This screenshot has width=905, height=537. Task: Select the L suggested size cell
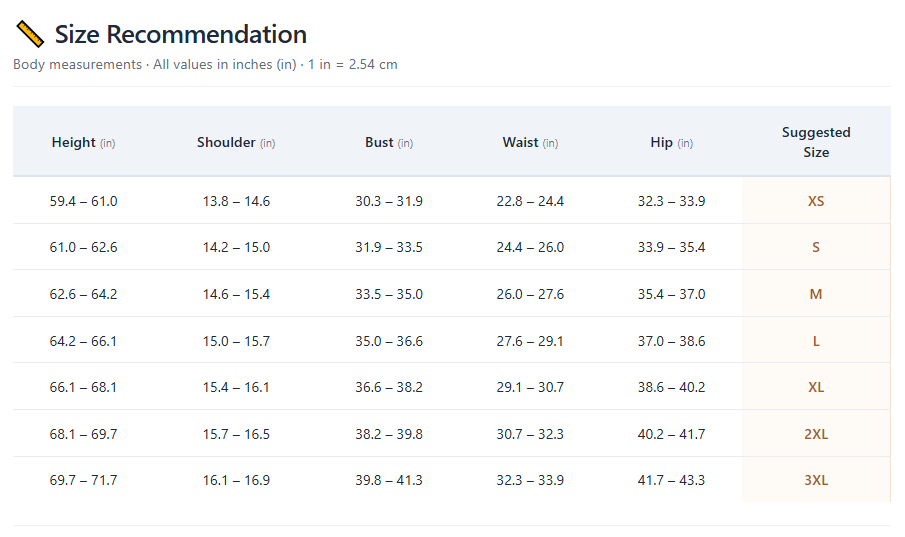[x=816, y=340]
